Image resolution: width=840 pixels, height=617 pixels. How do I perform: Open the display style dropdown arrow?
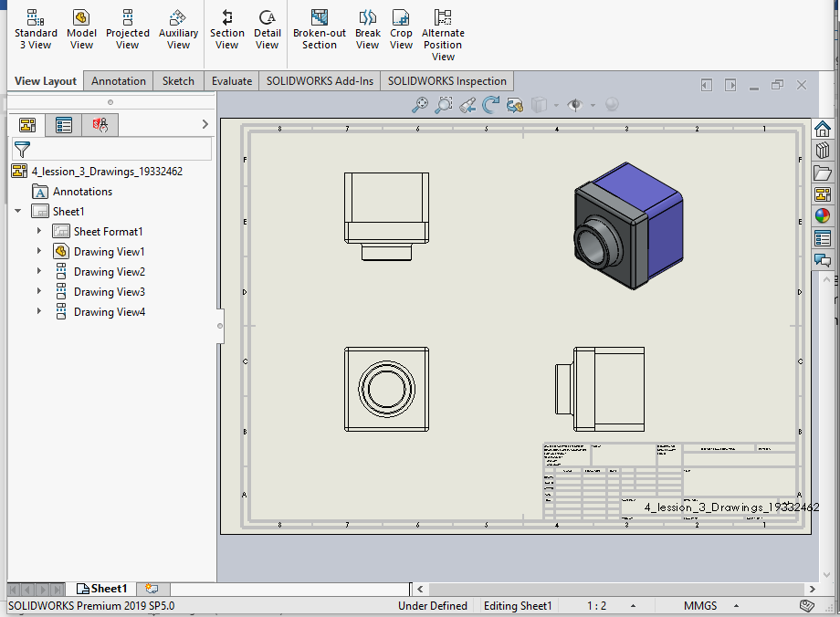(x=556, y=105)
